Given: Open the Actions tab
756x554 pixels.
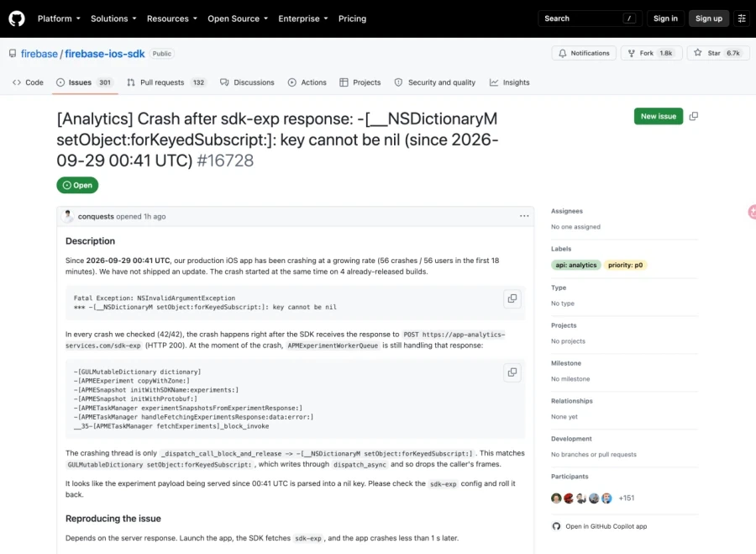Looking at the screenshot, I should [307, 82].
